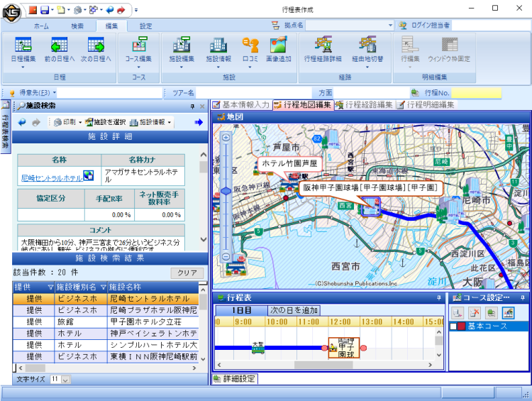
Task: Switch to the 設定 ribbon tab
Action: [x=145, y=26]
